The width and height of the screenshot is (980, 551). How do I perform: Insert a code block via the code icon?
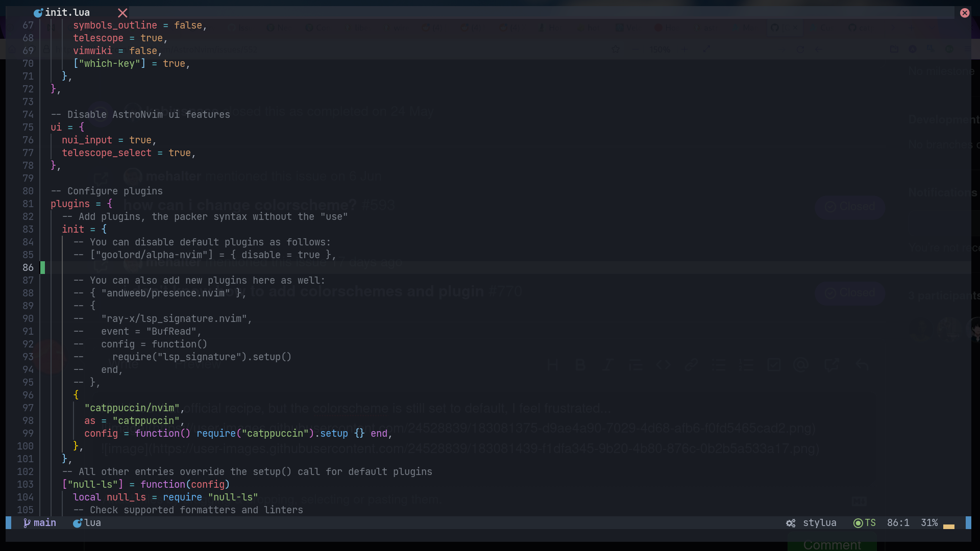point(664,365)
